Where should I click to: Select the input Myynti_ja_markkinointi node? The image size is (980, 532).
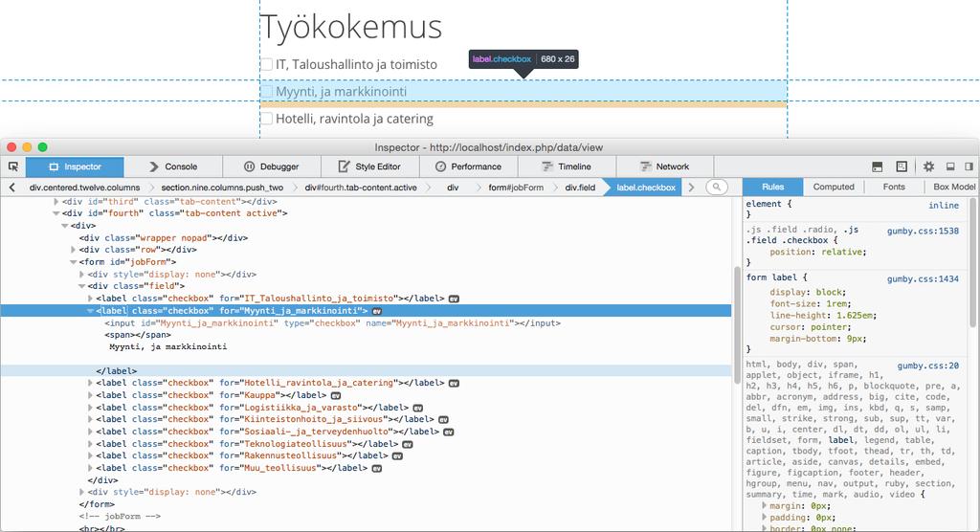(332, 323)
